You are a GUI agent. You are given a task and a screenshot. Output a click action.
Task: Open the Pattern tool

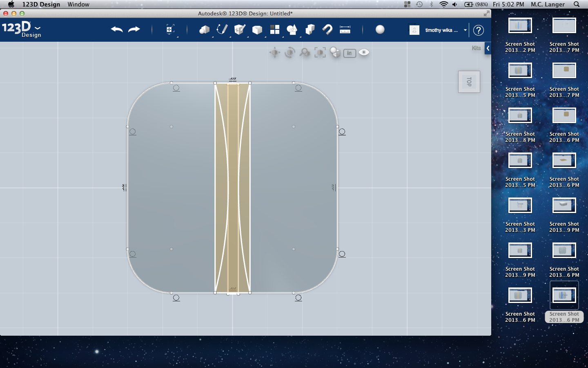pyautogui.click(x=275, y=29)
